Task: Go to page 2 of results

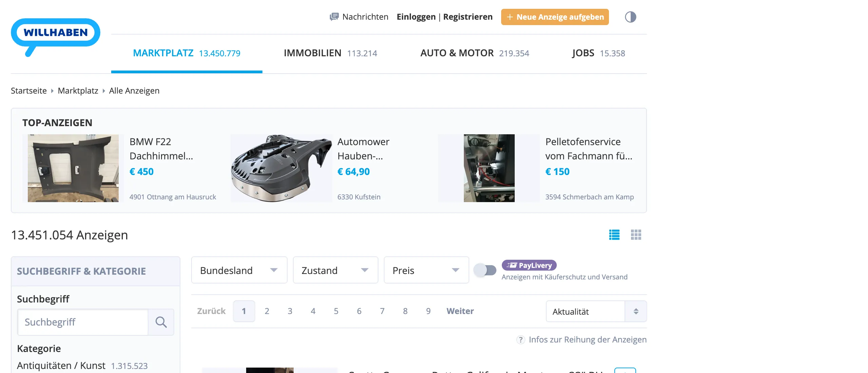Action: (x=267, y=311)
